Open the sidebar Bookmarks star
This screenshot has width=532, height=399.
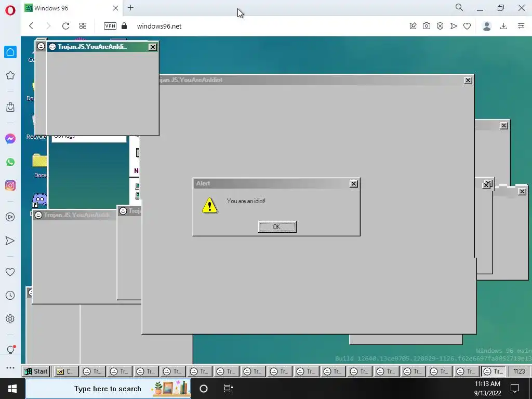pos(10,75)
